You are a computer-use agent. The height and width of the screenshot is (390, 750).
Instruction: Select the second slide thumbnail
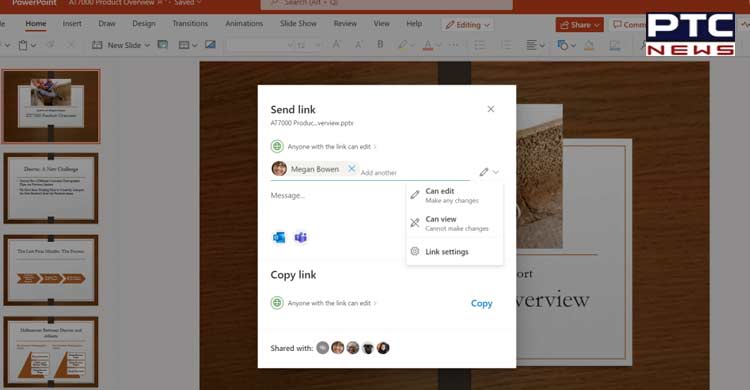pos(51,188)
